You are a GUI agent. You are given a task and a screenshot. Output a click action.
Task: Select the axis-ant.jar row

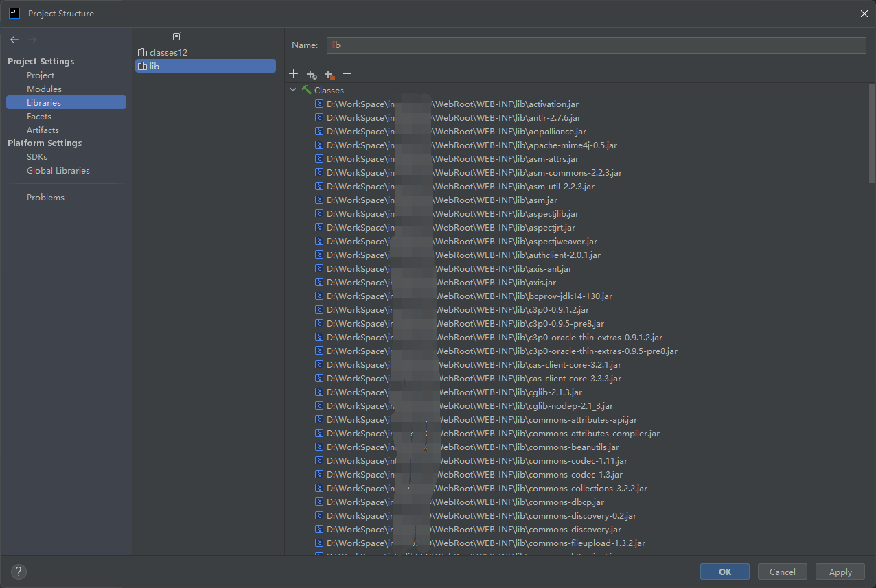pos(443,268)
